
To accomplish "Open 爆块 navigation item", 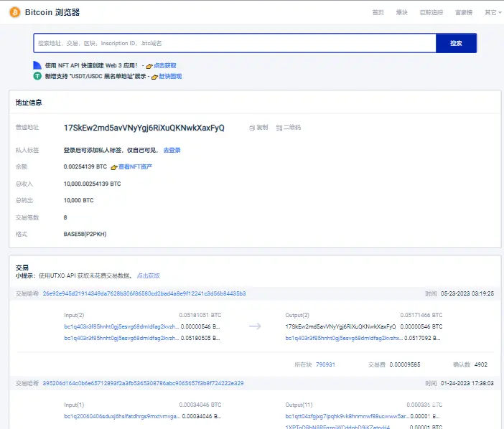I will [402, 12].
